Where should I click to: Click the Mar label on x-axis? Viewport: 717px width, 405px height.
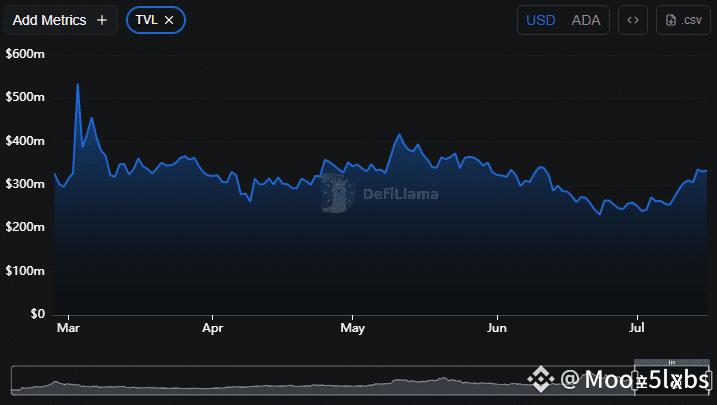(x=68, y=328)
